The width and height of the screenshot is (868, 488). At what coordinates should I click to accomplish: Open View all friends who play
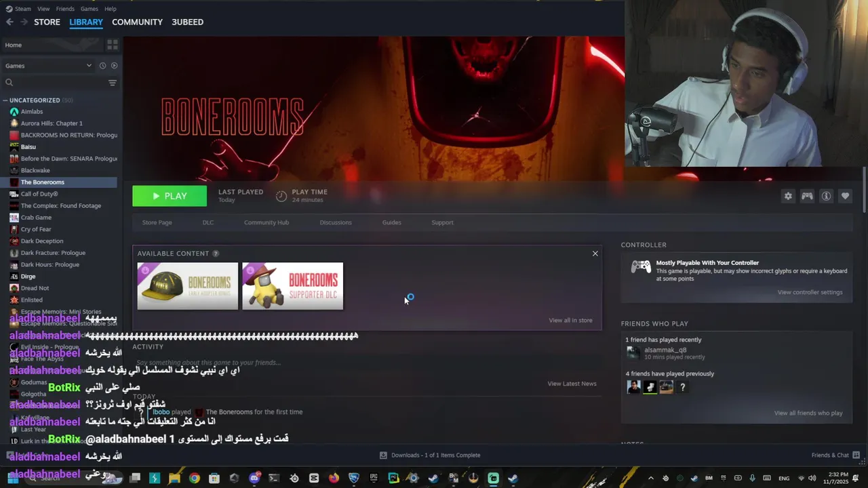point(808,413)
